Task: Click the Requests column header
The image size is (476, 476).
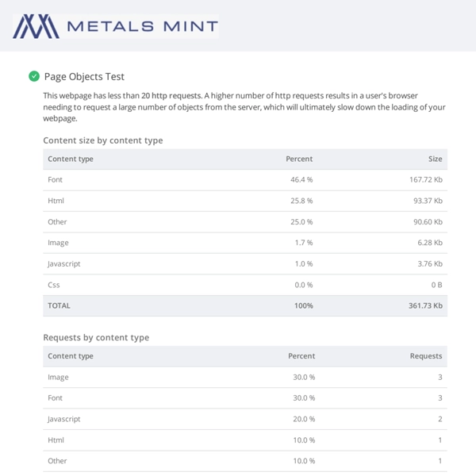Action: (425, 356)
